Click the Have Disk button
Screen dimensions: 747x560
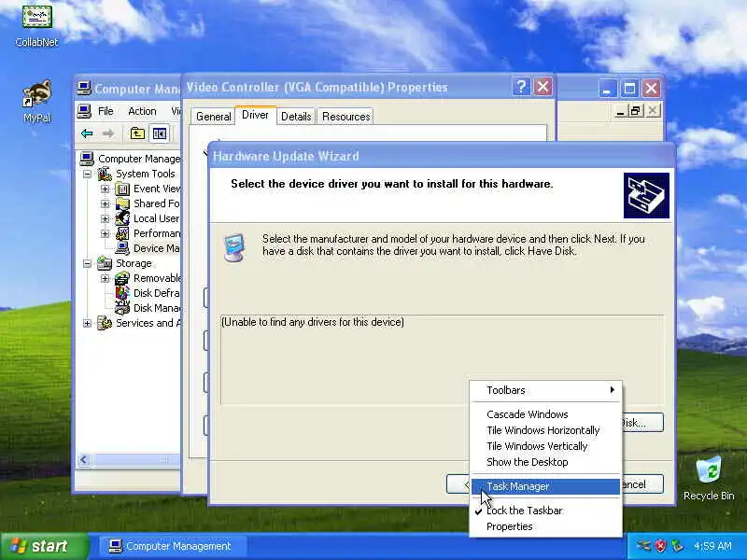(643, 423)
